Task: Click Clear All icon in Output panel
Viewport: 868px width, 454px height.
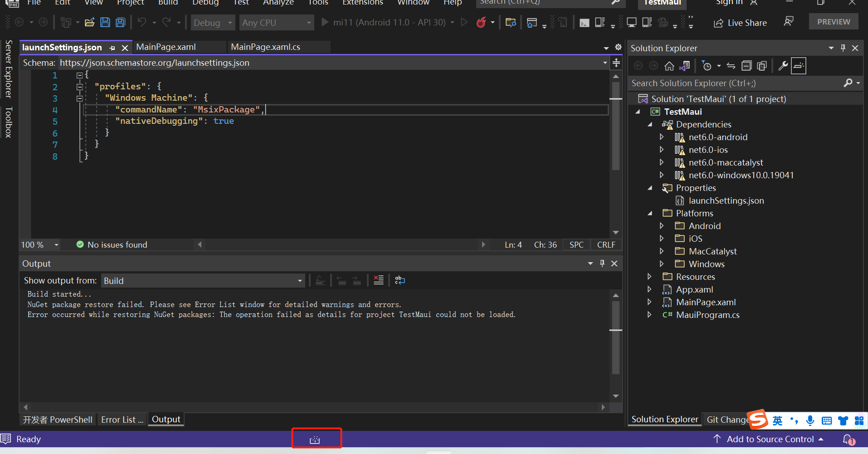Action: pos(379,281)
